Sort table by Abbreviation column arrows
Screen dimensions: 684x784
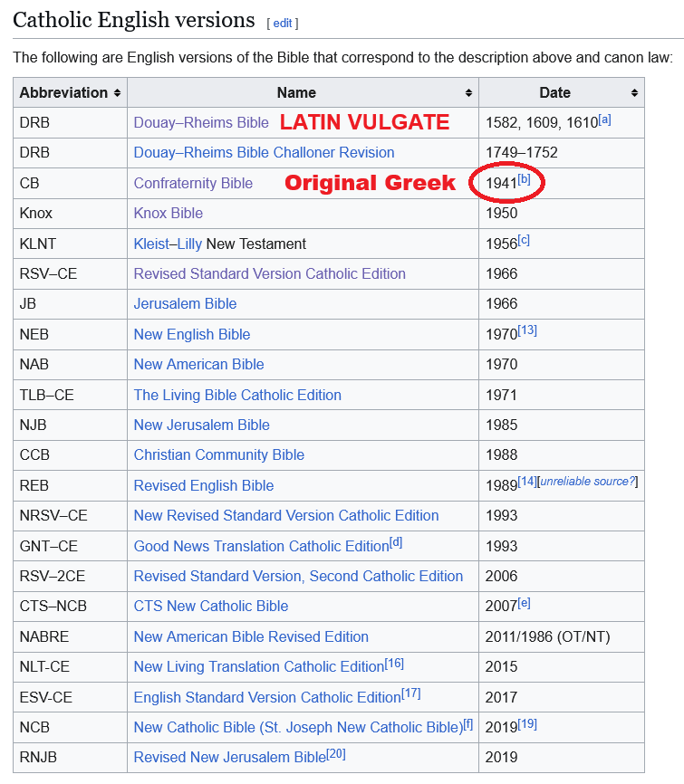117,93
